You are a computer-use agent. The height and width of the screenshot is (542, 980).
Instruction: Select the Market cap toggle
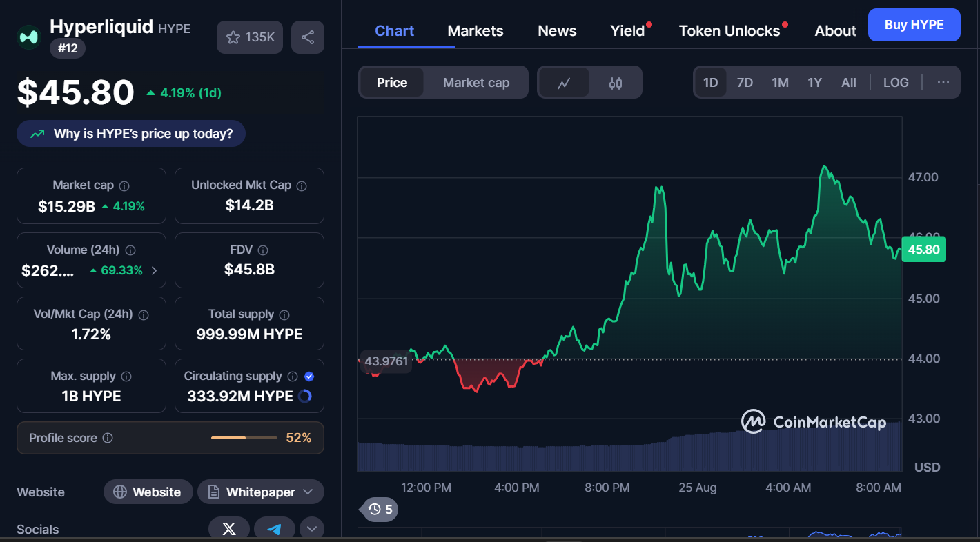coord(476,83)
